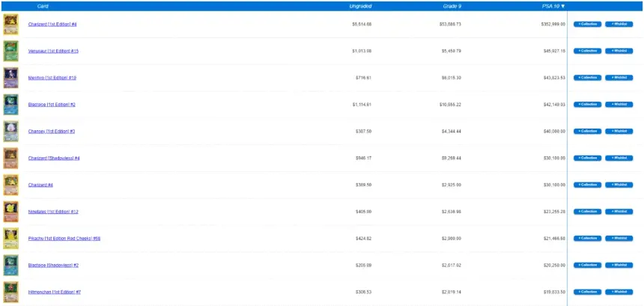Follow the Blastoise [Shadowless] #2 link
Viewport: 644px width, 306px height.
click(53, 266)
